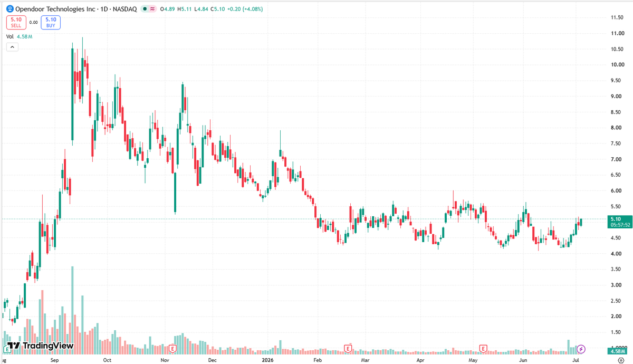
Task: Click the Opendoor symbol logo icon
Action: 9,9
